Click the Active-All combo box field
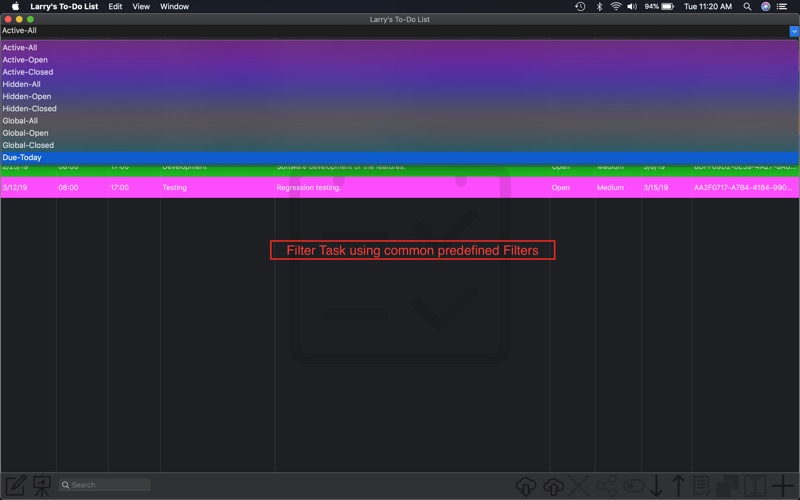This screenshot has width=800, height=500. click(x=395, y=31)
